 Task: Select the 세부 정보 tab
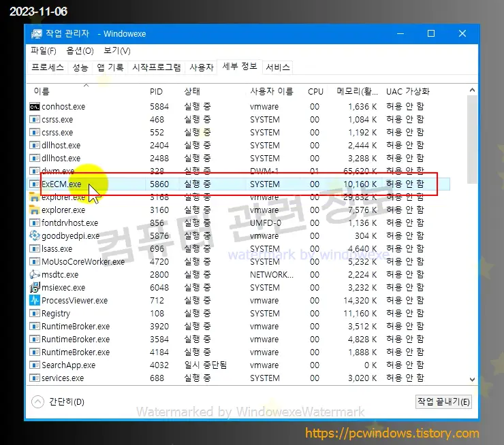240,67
